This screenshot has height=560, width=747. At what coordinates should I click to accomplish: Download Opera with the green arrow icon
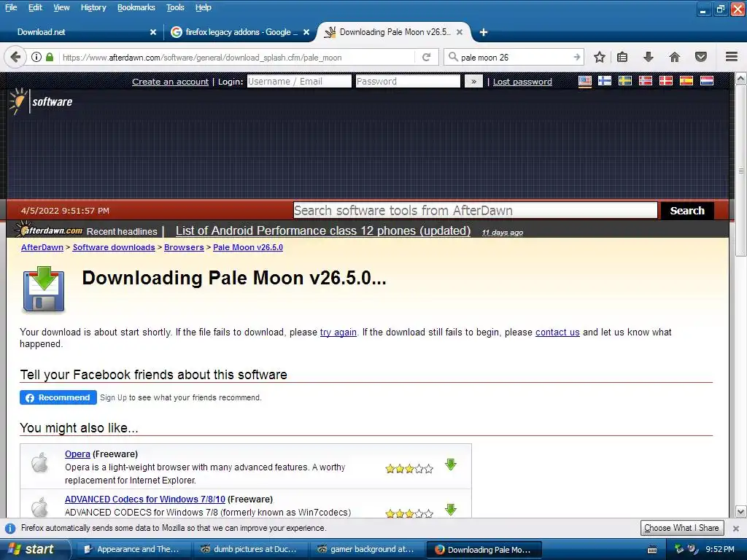tap(451, 464)
